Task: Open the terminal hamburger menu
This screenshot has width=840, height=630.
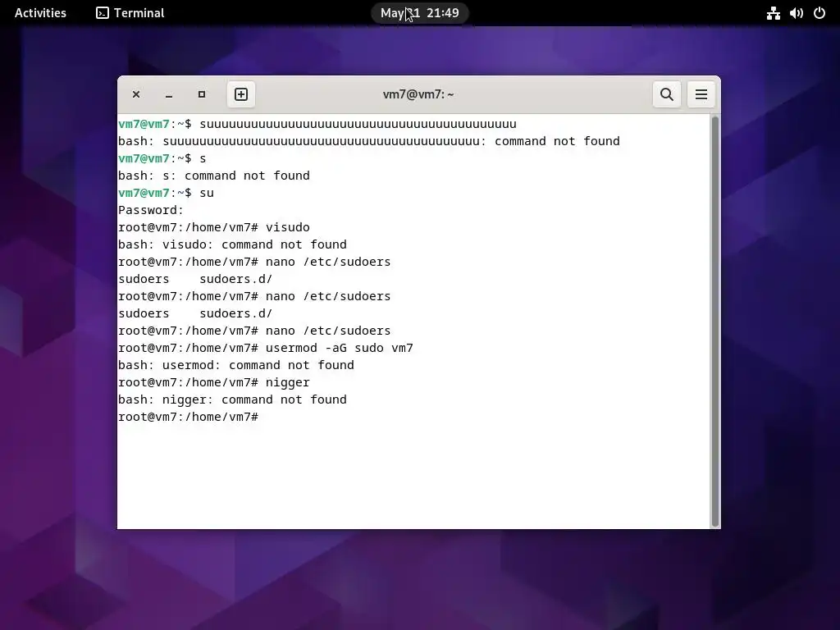Action: [701, 94]
